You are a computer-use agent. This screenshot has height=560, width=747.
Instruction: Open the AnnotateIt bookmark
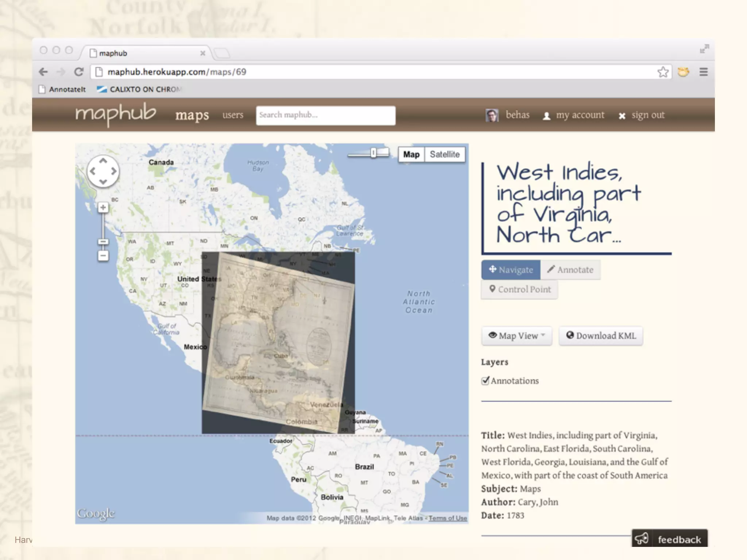(62, 89)
